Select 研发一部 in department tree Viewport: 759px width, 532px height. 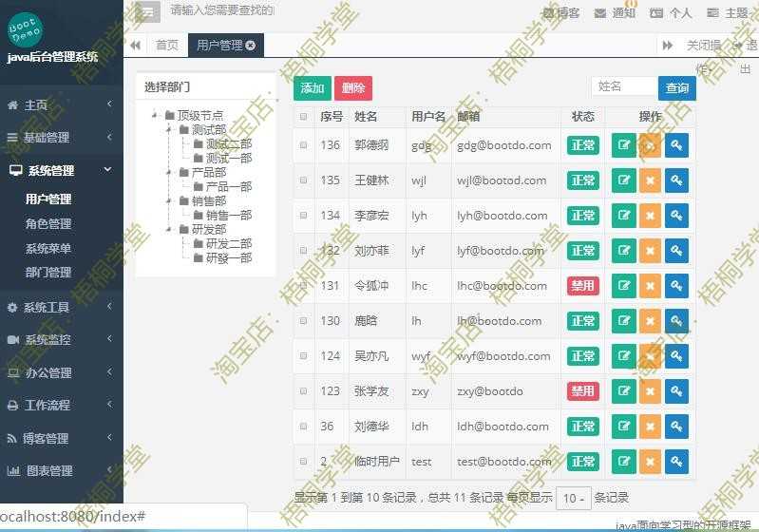[229, 258]
